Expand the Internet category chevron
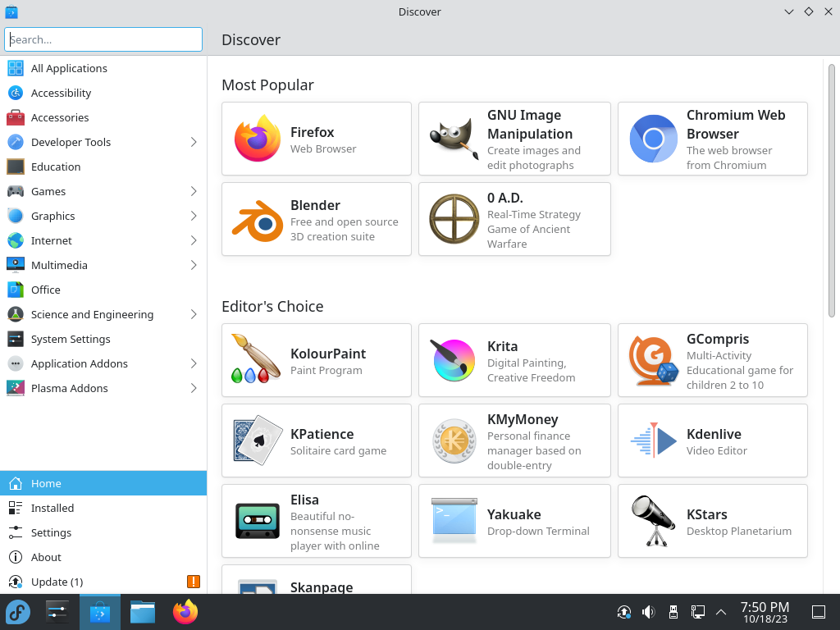The image size is (840, 630). [194, 240]
